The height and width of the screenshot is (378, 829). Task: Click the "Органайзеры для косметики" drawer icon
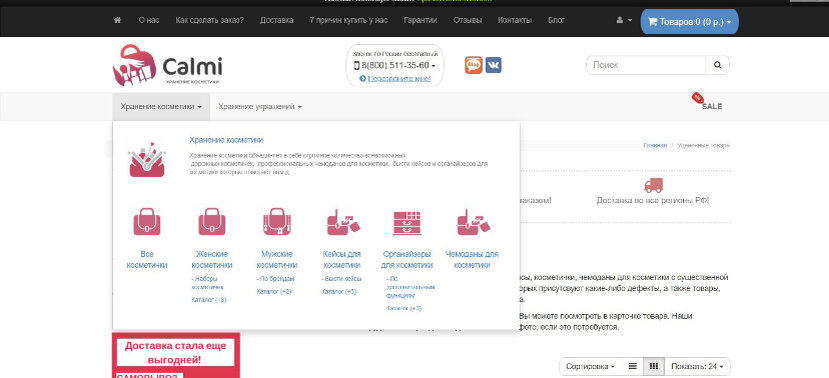pos(407,223)
